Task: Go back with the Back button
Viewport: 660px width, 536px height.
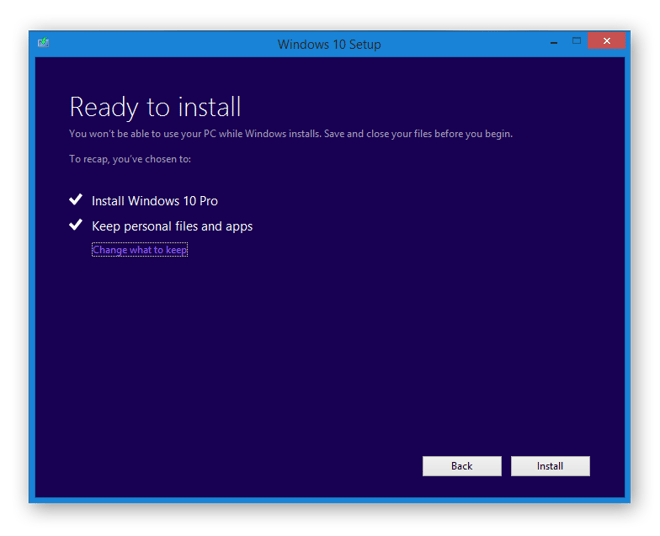Action: [462, 466]
